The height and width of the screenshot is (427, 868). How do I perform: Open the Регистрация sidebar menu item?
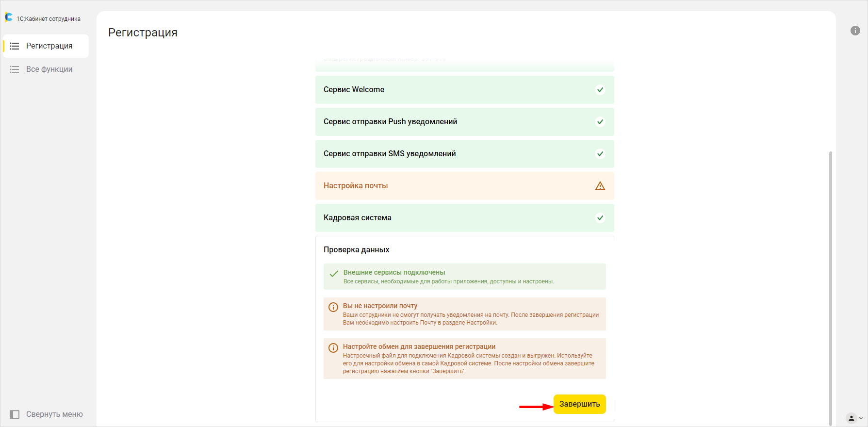(x=46, y=46)
